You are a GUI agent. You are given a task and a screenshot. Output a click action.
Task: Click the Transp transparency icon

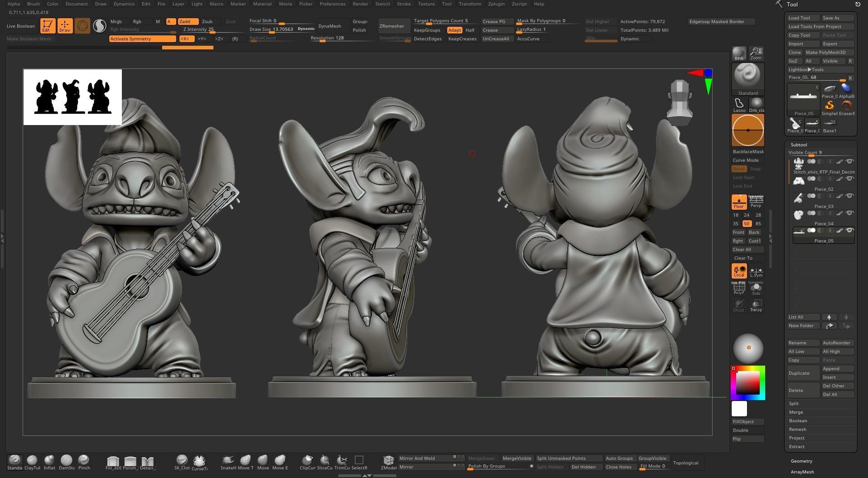pyautogui.click(x=756, y=305)
